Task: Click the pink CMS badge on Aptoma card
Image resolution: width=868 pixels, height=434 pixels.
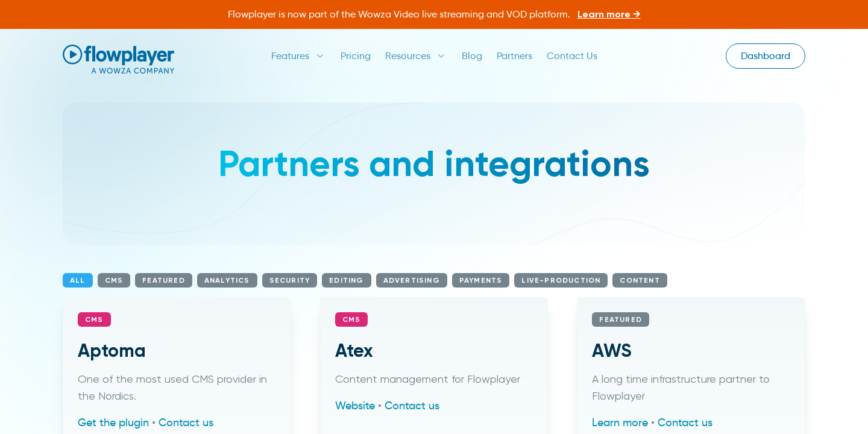Action: [94, 319]
